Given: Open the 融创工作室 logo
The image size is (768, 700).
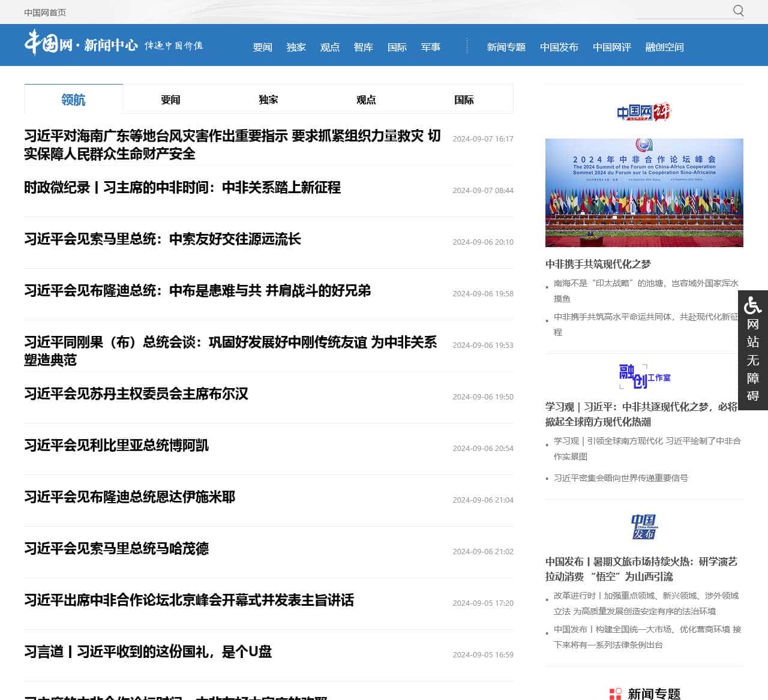Looking at the screenshot, I should (644, 376).
